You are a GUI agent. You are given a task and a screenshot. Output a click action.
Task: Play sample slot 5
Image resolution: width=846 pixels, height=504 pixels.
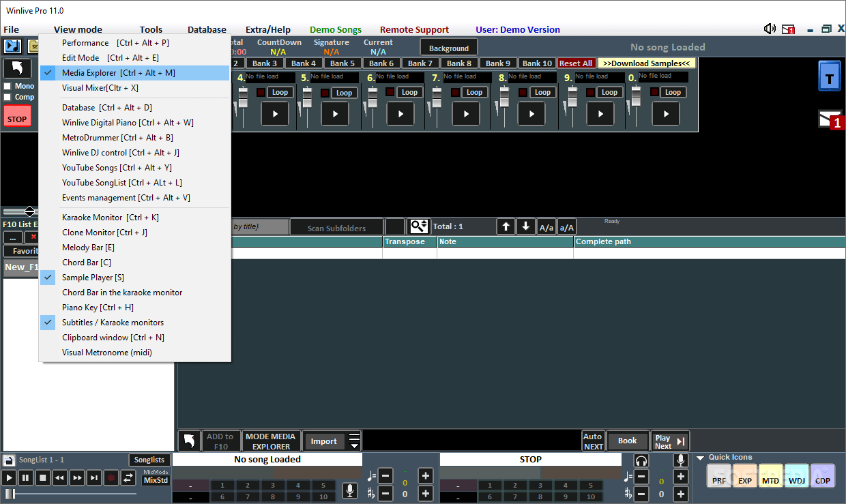pyautogui.click(x=335, y=114)
